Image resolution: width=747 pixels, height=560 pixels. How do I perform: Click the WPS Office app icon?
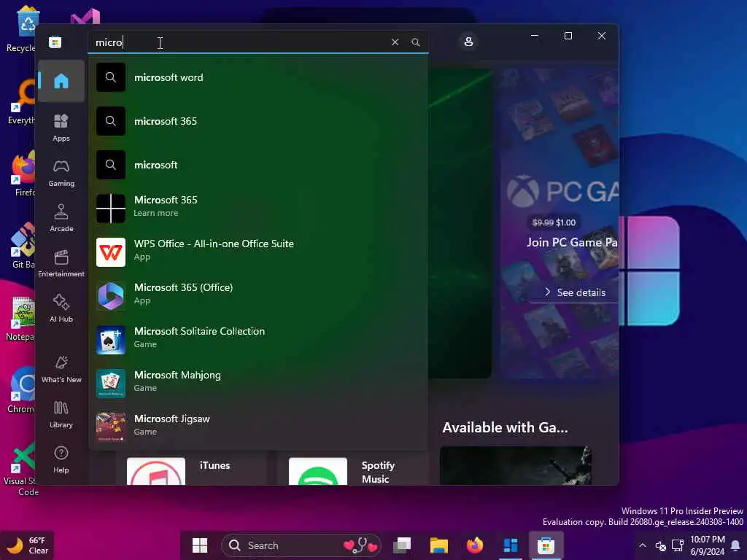coord(111,252)
